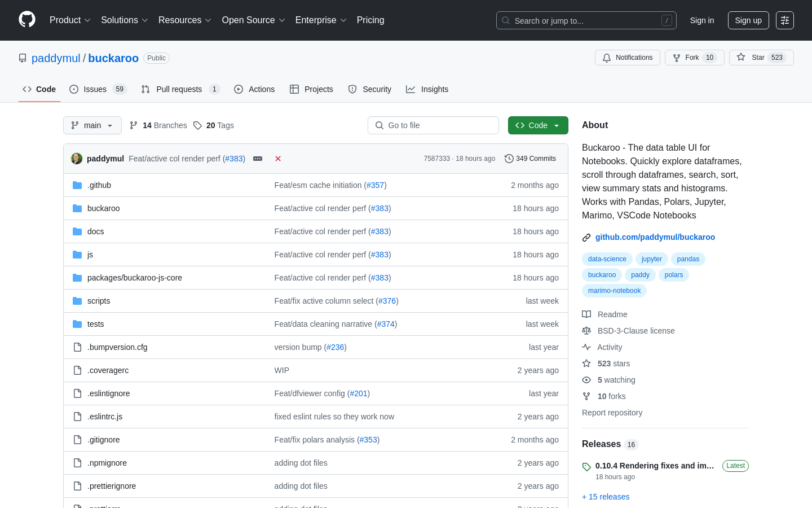Focus the Go to file input
This screenshot has height=508, width=812.
coord(433,125)
